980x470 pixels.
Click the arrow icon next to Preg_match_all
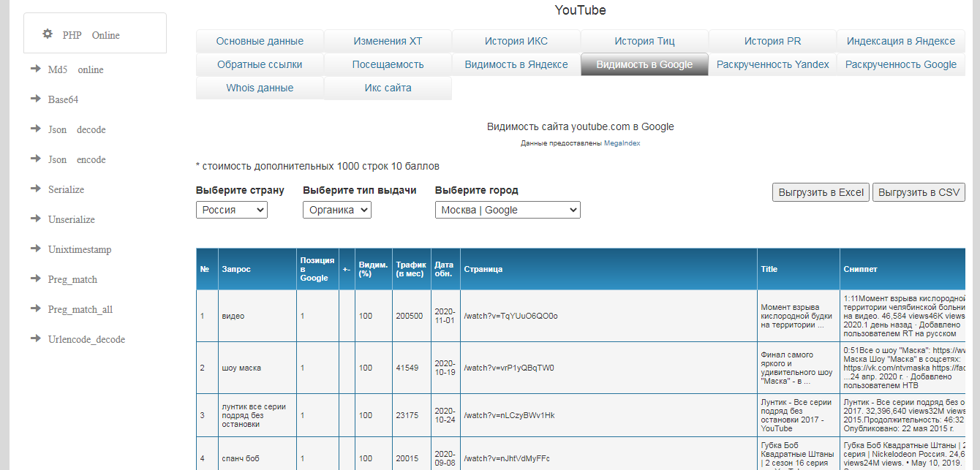tap(35, 308)
